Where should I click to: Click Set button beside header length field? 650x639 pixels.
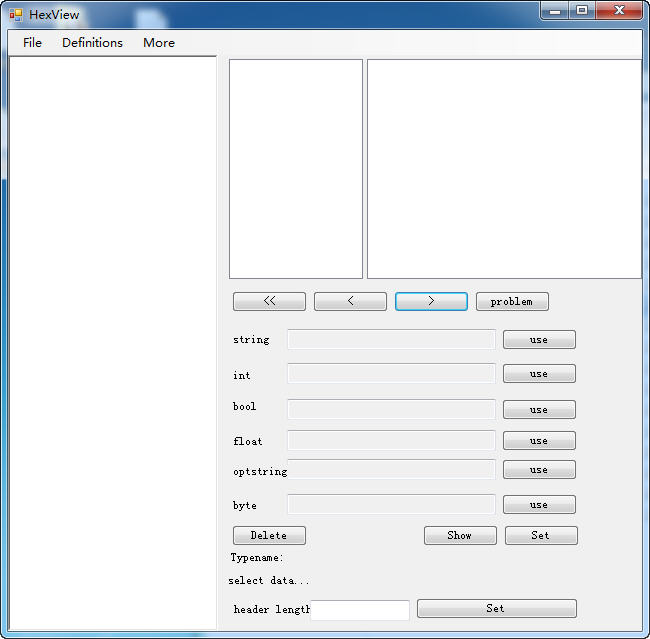(497, 609)
